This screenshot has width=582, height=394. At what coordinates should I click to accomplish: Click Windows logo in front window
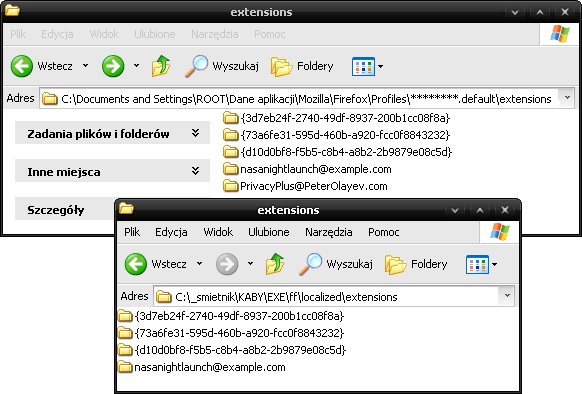pyautogui.click(x=500, y=232)
